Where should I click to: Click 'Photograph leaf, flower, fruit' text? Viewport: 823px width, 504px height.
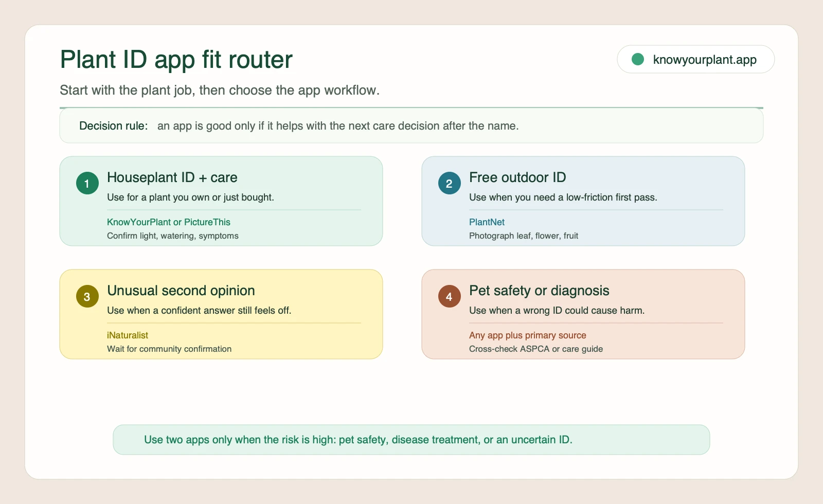click(x=524, y=236)
